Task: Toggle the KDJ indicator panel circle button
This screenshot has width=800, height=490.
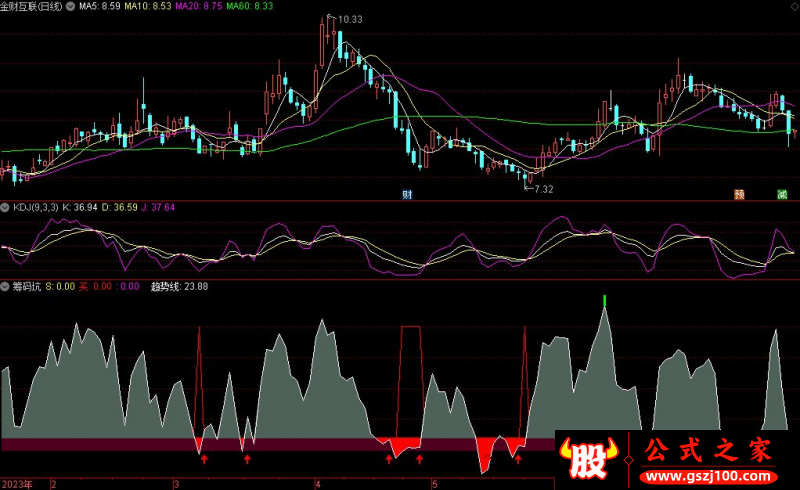Action: point(6,207)
